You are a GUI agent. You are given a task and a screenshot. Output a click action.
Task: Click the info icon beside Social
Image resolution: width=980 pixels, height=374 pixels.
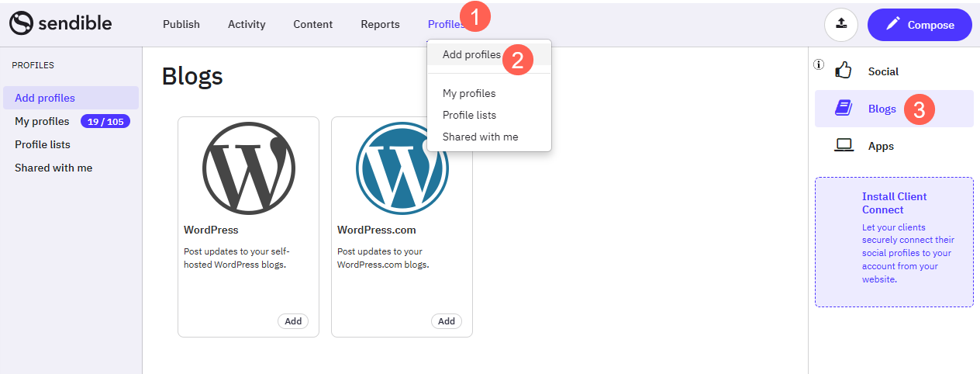tap(819, 64)
